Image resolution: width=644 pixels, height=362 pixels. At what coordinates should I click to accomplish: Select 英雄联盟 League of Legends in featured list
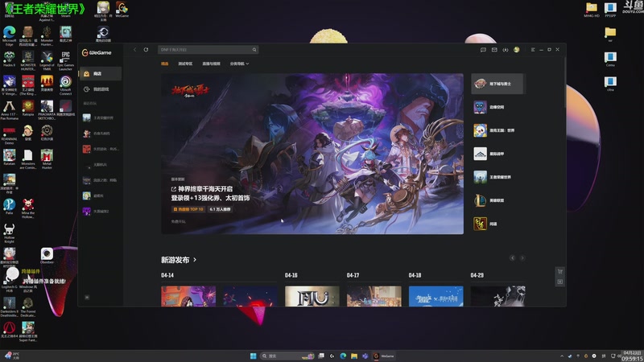(x=497, y=200)
